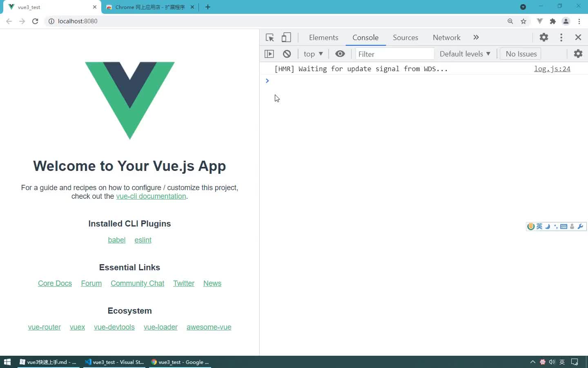
Task: Open the zoom indicator icon
Action: [x=510, y=21]
